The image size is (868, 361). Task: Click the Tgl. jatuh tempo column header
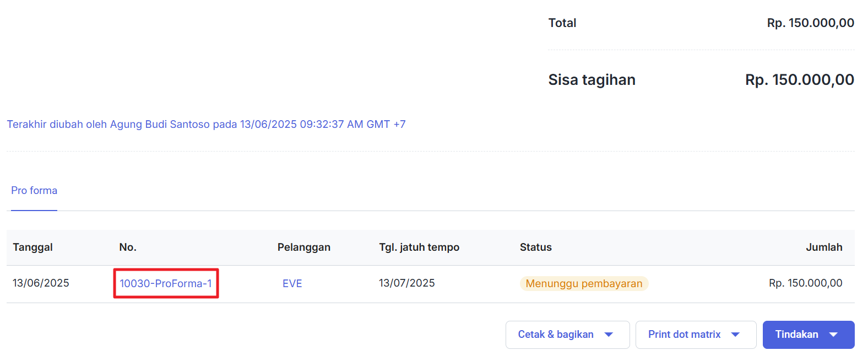[x=419, y=247]
